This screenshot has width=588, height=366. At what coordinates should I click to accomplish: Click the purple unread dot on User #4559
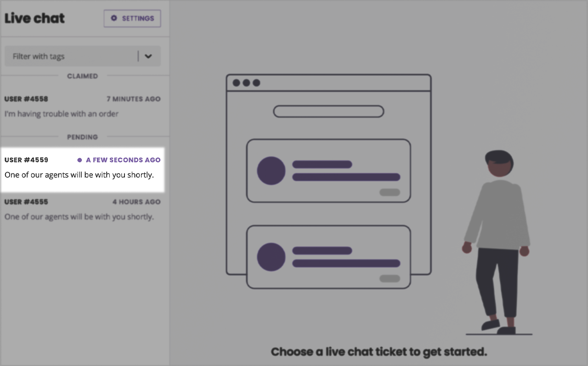[x=79, y=160]
